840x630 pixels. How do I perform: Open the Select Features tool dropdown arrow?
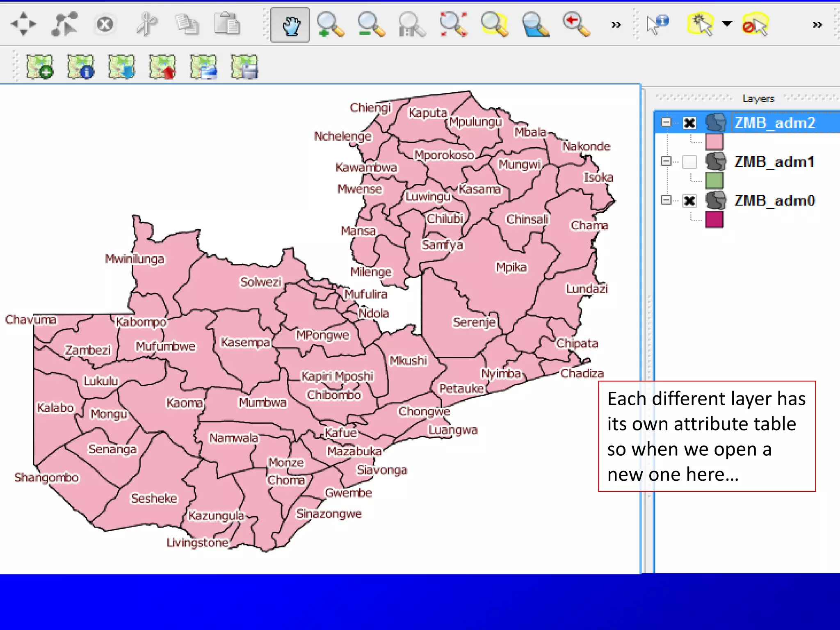[727, 24]
